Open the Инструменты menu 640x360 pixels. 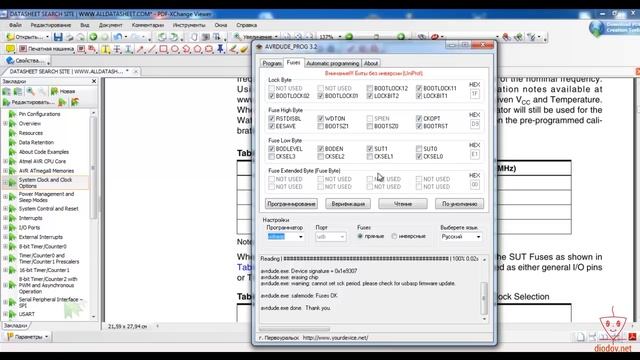pyautogui.click(x=189, y=25)
